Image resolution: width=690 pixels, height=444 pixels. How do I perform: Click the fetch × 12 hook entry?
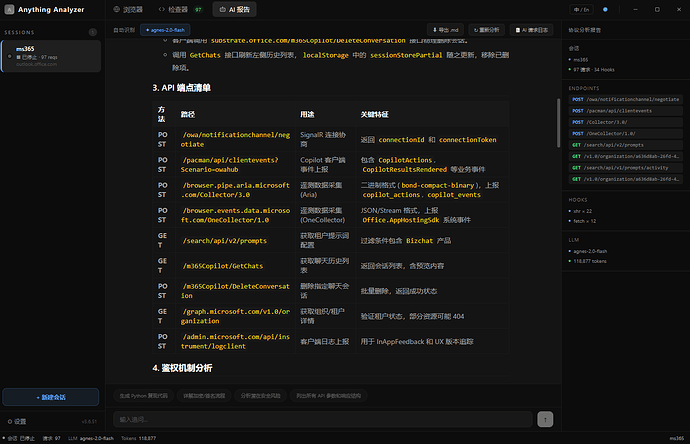(x=584, y=221)
